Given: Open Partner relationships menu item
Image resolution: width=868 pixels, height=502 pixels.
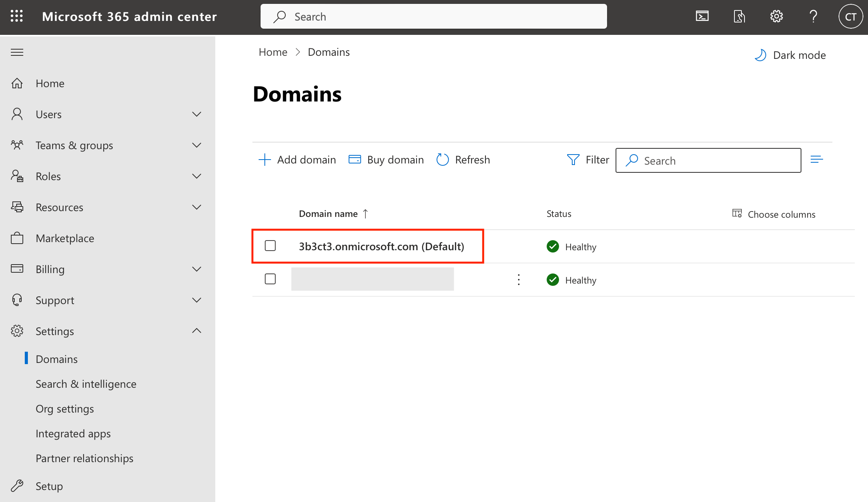Looking at the screenshot, I should coord(84,458).
